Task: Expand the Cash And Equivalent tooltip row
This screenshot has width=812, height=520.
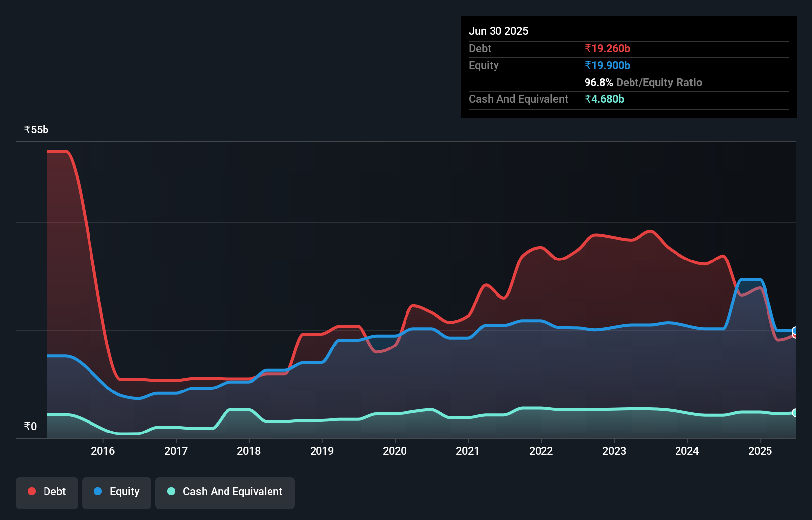Action: (x=518, y=99)
